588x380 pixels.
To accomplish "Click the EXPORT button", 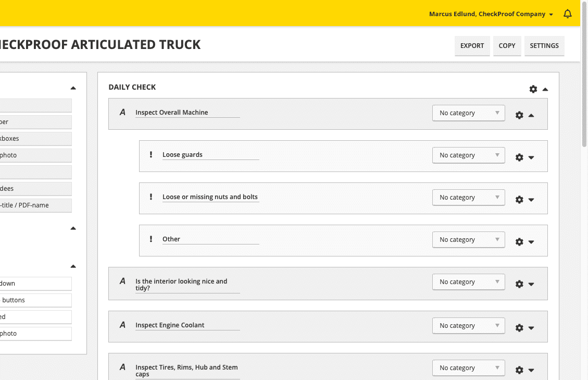I will click(x=472, y=46).
